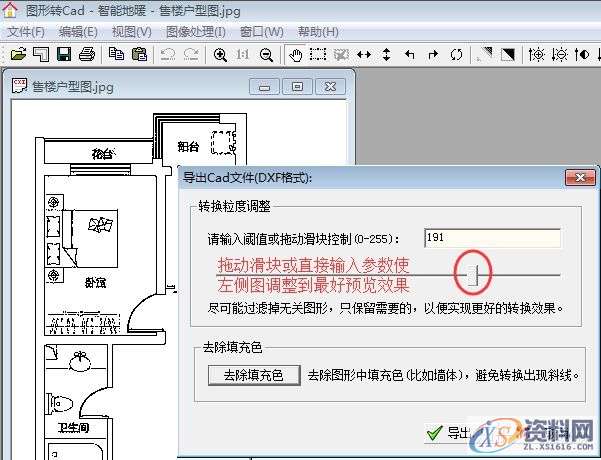Screen dimensions: 601x460
Task: Open the 帮助(H) menu
Action: tap(318, 32)
